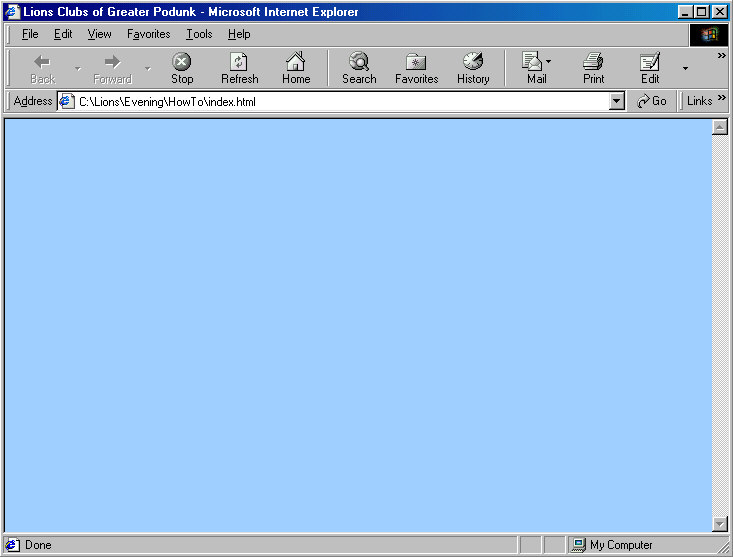
Task: Click the My Computer status text
Action: [x=621, y=545]
